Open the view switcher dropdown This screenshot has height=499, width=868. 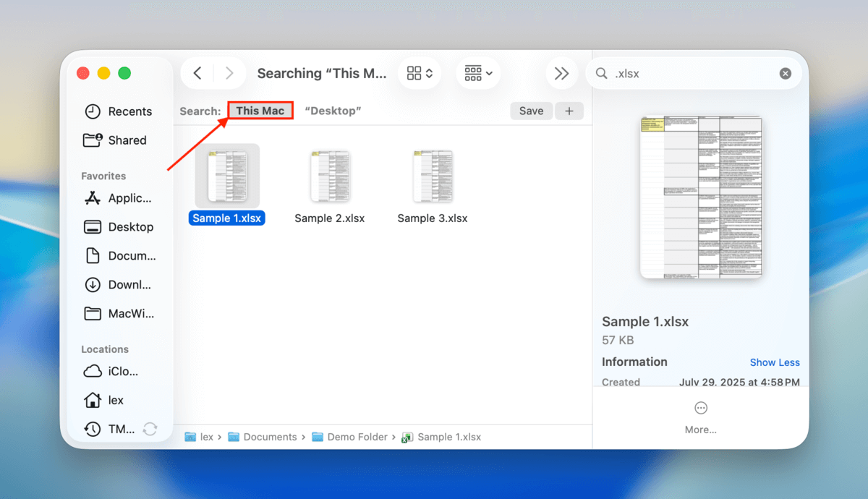click(420, 73)
